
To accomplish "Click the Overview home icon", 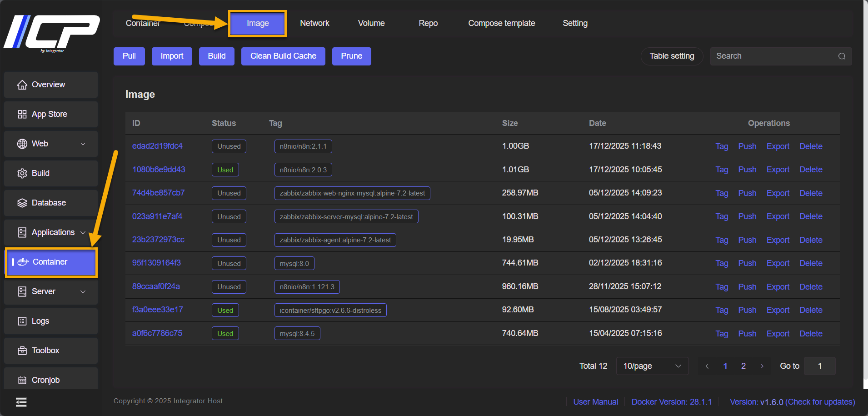I will [x=22, y=85].
